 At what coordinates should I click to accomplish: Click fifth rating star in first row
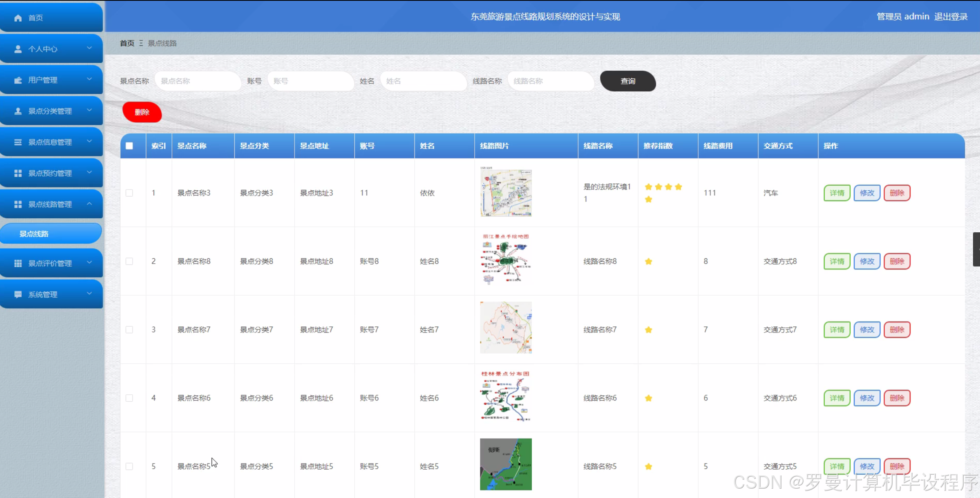pyautogui.click(x=649, y=199)
